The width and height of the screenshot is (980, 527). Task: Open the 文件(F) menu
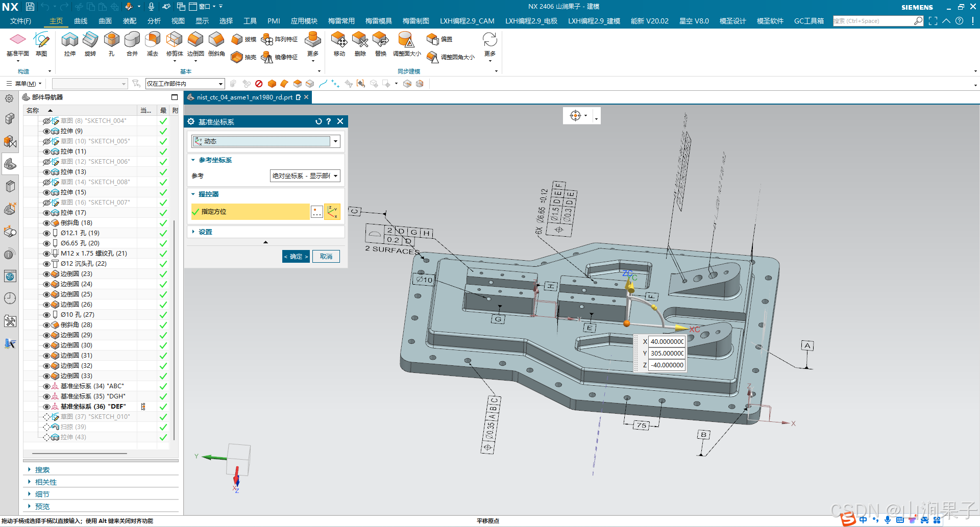[20, 21]
